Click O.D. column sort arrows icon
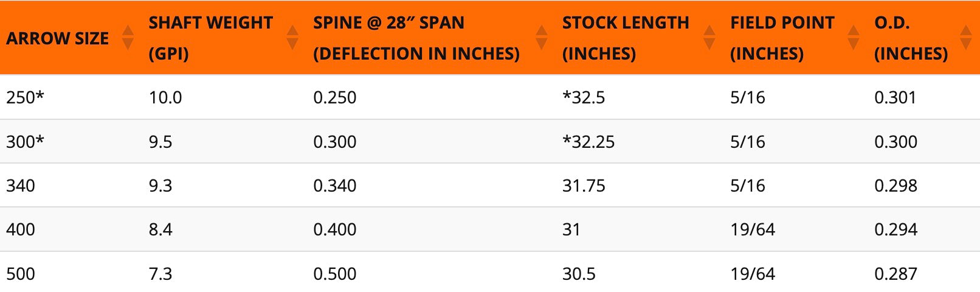The height and width of the screenshot is (292, 980). 966,38
